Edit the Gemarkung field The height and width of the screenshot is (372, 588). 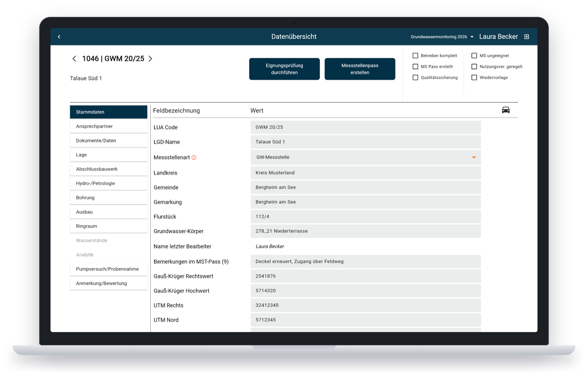click(366, 202)
